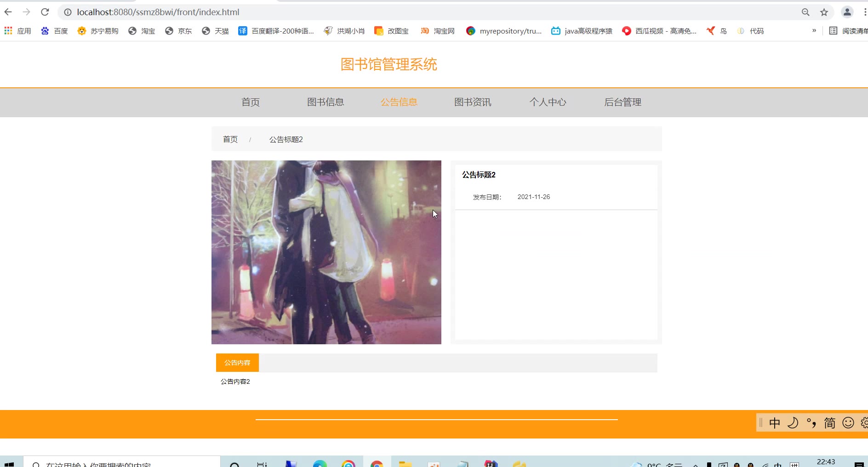The width and height of the screenshot is (868, 467).
Task: Open the 淘宝 bookmark
Action: click(142, 31)
